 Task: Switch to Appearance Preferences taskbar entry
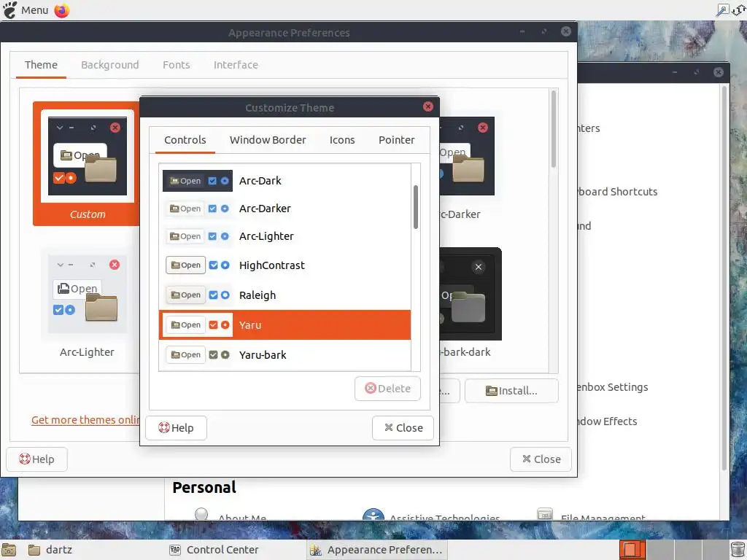pos(376,550)
